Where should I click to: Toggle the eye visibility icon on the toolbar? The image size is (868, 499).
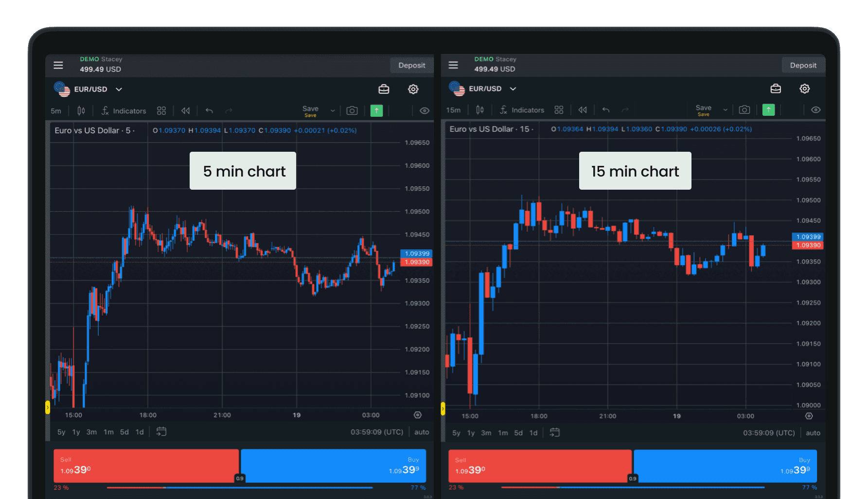[x=424, y=110]
